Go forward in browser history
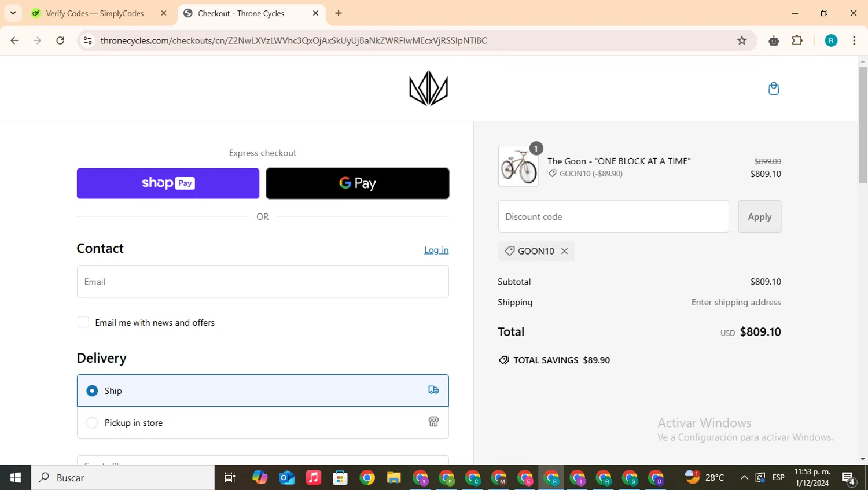The width and height of the screenshot is (868, 490). coord(37,40)
